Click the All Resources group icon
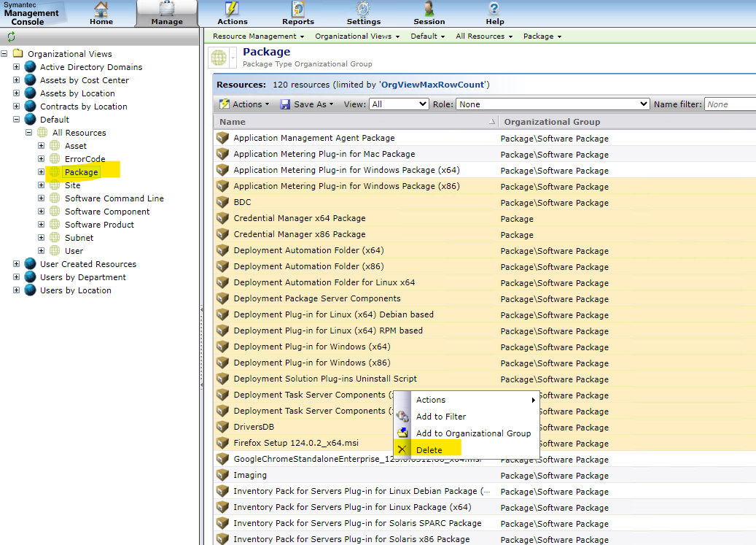The height and width of the screenshot is (545, 756). (x=43, y=132)
